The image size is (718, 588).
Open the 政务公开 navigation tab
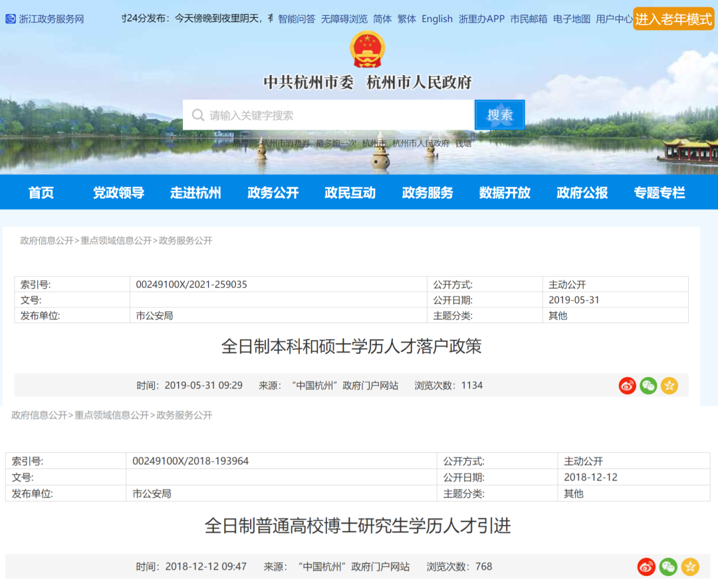[x=273, y=193]
